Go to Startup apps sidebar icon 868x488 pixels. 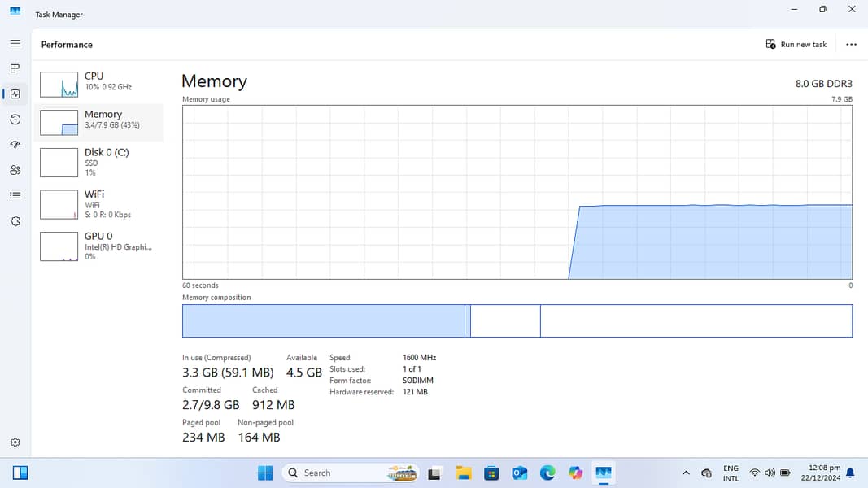click(x=15, y=145)
